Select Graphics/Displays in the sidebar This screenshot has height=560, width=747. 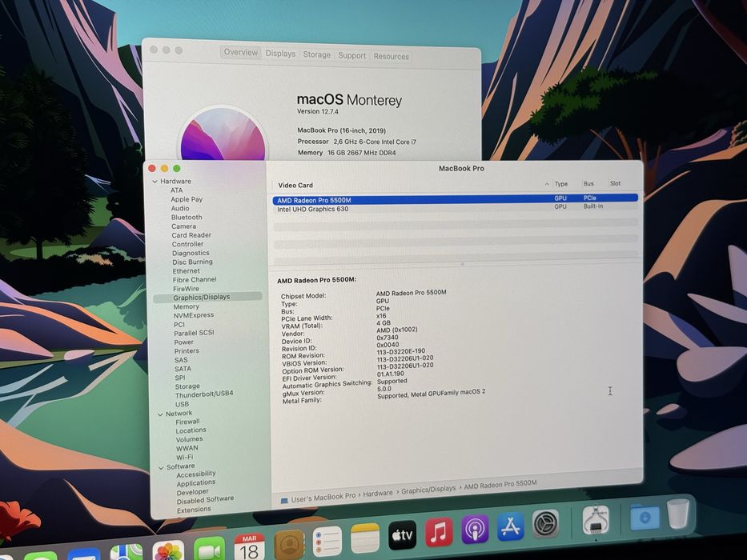[207, 297]
